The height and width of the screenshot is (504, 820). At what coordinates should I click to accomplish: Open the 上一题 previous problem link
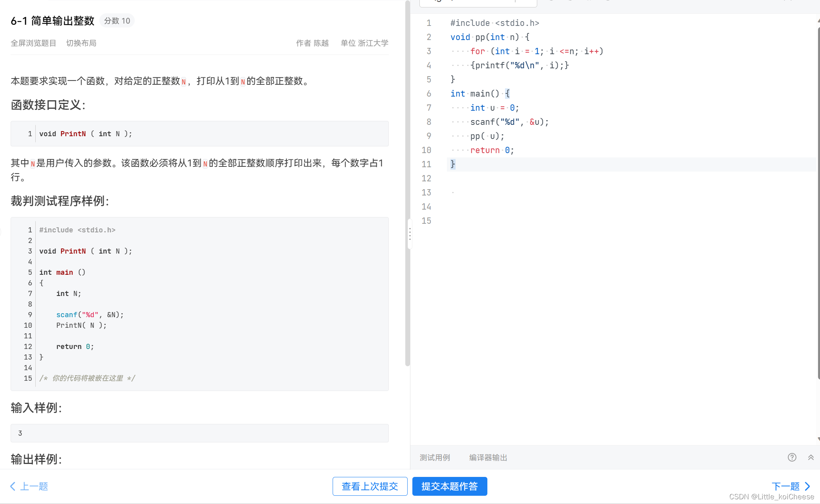[x=34, y=486]
